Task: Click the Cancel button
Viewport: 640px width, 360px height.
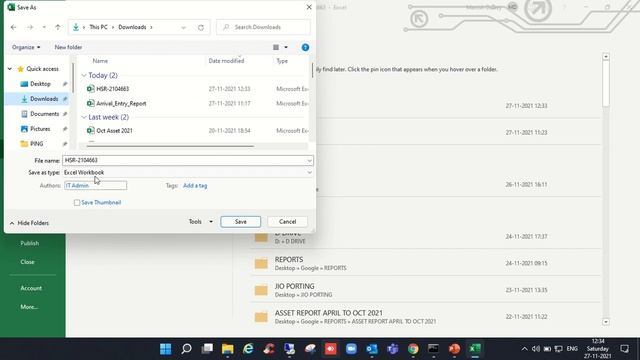Action: 287,222
